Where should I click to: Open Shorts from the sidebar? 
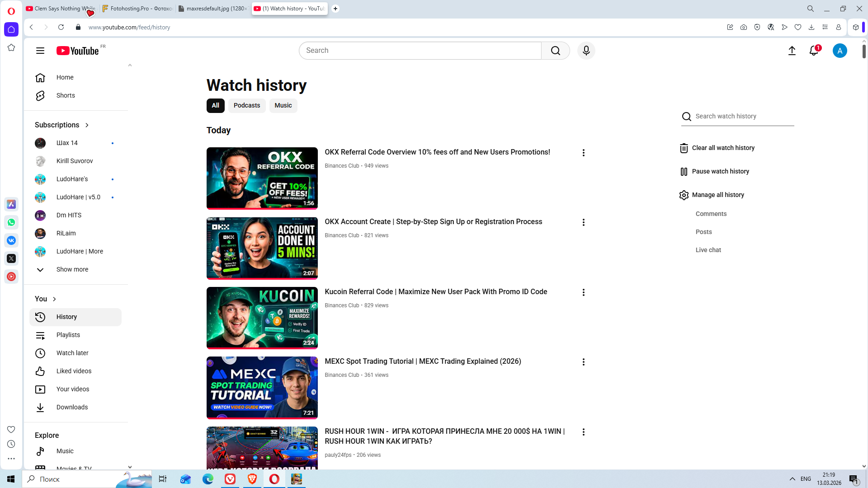point(66,95)
